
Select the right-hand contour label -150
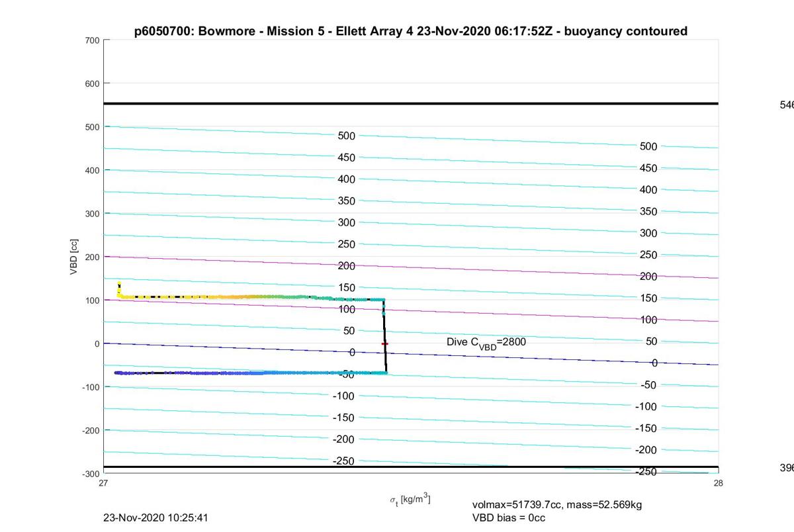point(646,428)
